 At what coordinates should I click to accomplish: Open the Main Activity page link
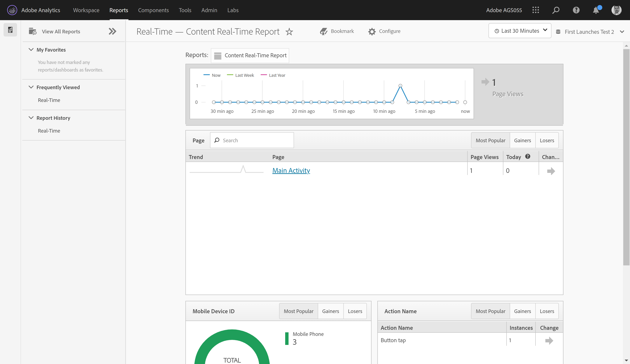[291, 170]
